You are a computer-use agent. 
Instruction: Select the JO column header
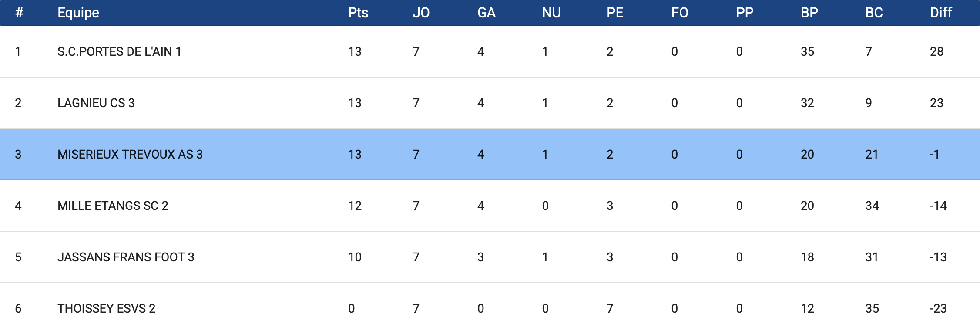[x=421, y=13]
